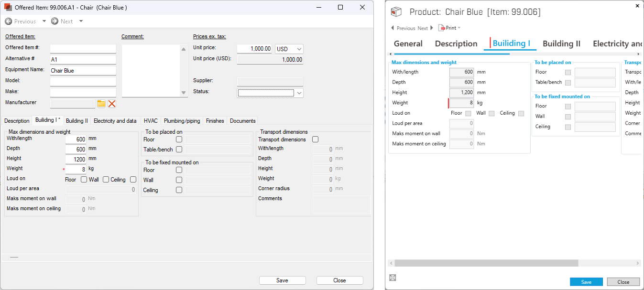The height and width of the screenshot is (290, 644).
Task: Open the Description tab in Product window
Action: click(456, 43)
